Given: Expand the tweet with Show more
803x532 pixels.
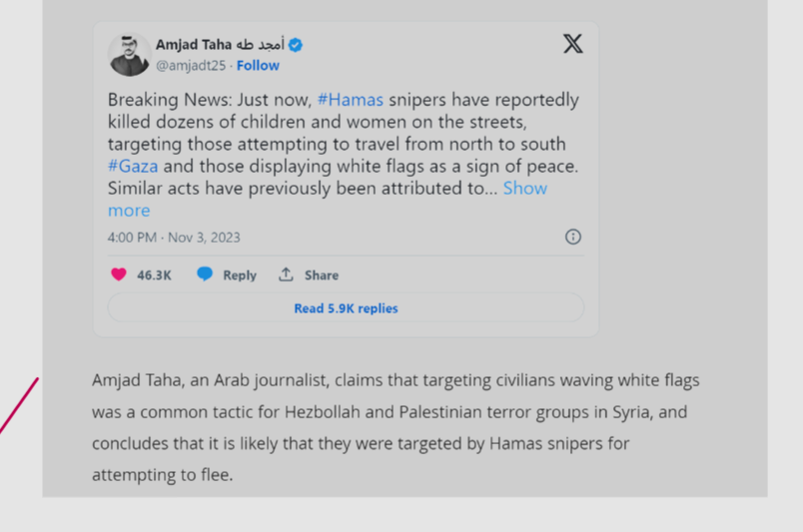Looking at the screenshot, I should (x=524, y=189).
